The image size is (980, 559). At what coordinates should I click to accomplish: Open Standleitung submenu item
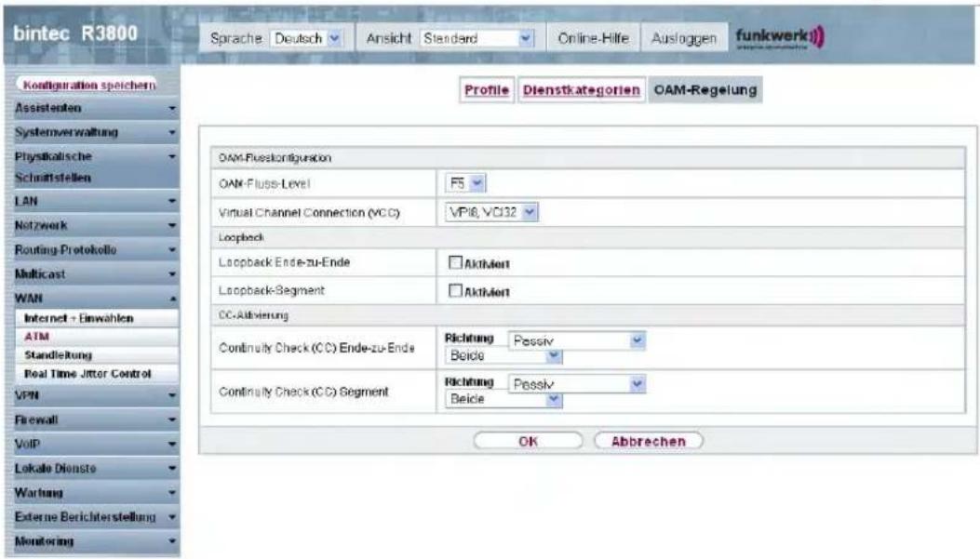pyautogui.click(x=97, y=355)
